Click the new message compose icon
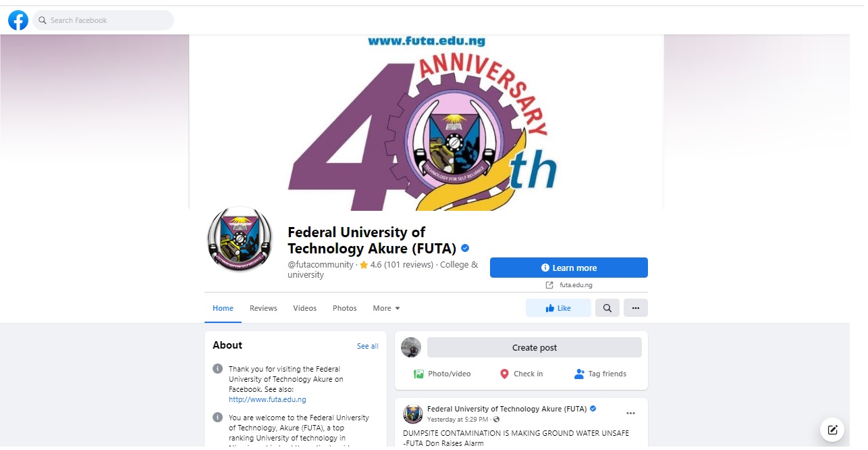 click(x=832, y=430)
